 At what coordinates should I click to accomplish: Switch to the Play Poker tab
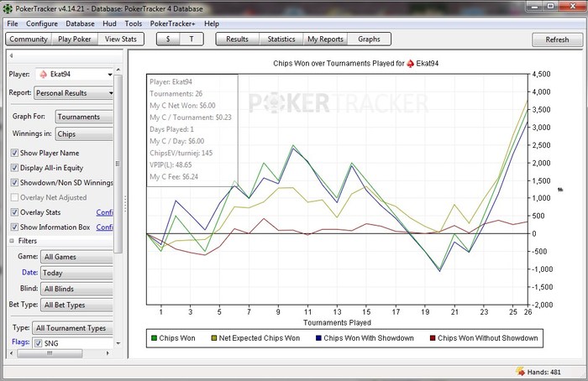(75, 39)
